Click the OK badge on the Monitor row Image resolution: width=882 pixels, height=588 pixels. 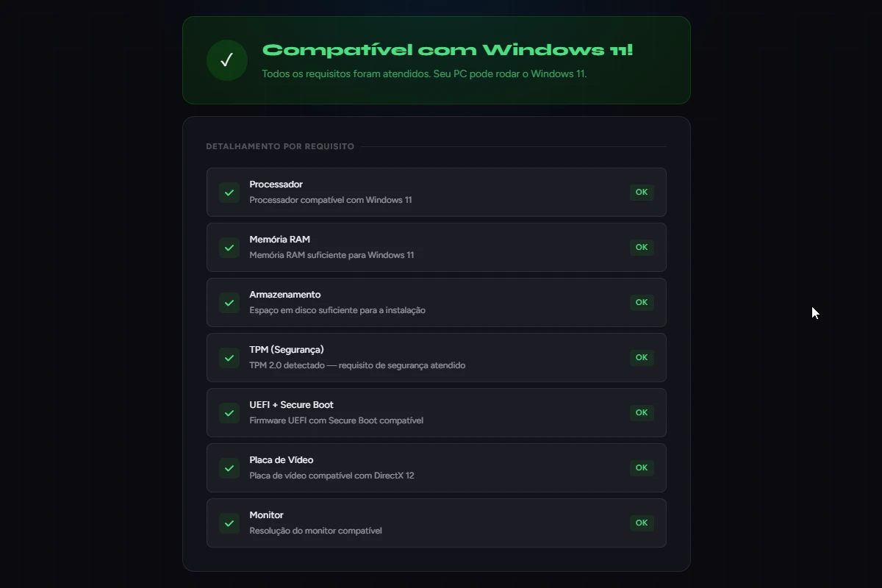[641, 523]
